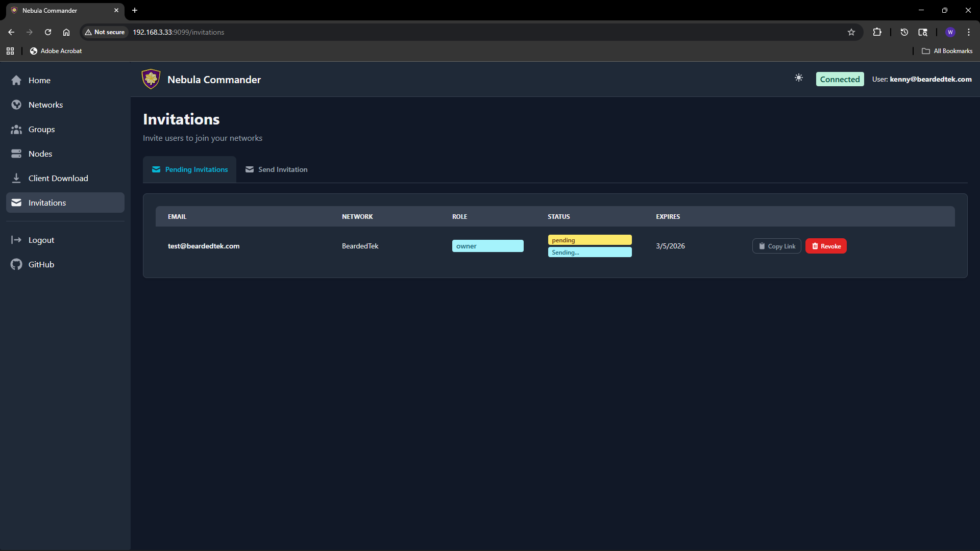The height and width of the screenshot is (551, 980).
Task: Switch to Send Invitation tab
Action: click(x=277, y=169)
